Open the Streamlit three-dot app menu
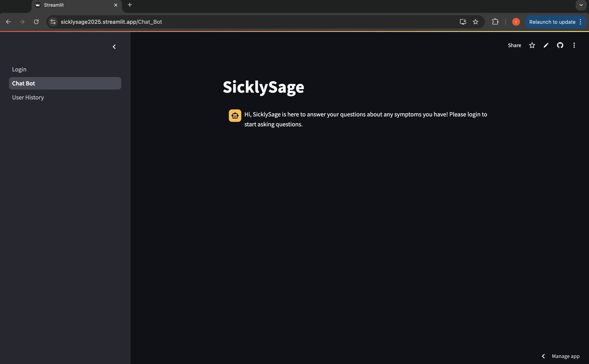 click(574, 45)
